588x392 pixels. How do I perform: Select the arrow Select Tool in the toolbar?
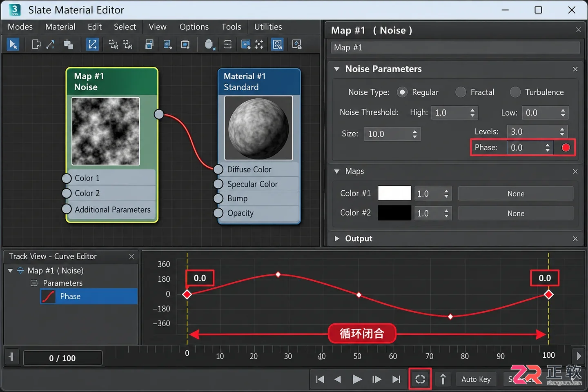pos(13,44)
